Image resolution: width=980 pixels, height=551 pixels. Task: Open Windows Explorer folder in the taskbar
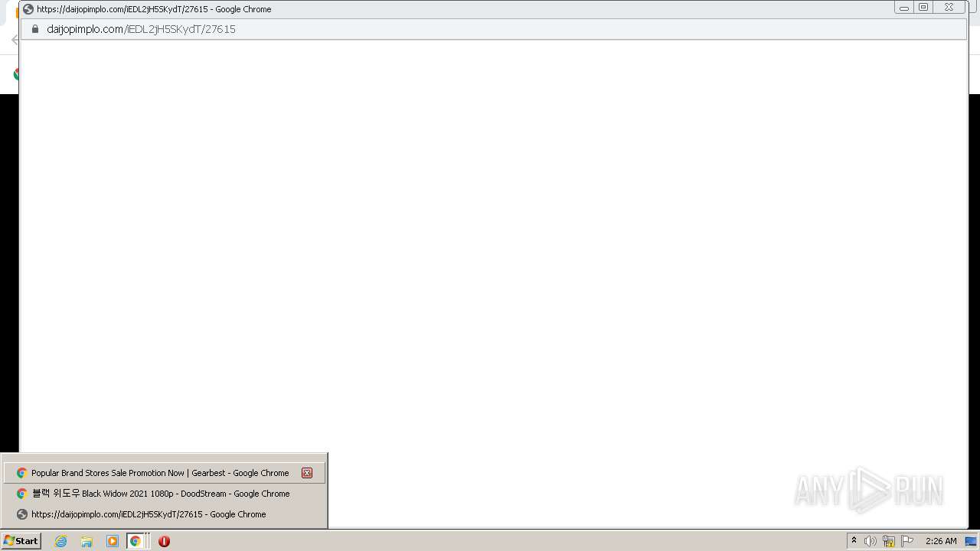[87, 541]
